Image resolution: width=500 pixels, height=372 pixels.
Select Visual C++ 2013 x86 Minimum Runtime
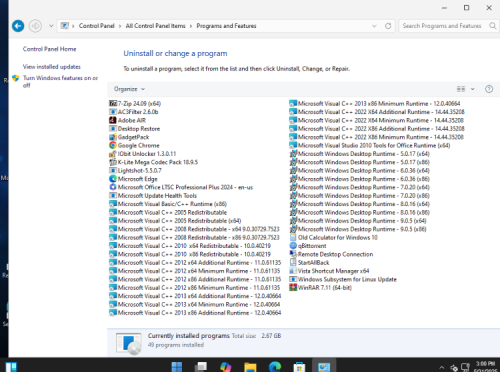[375, 103]
